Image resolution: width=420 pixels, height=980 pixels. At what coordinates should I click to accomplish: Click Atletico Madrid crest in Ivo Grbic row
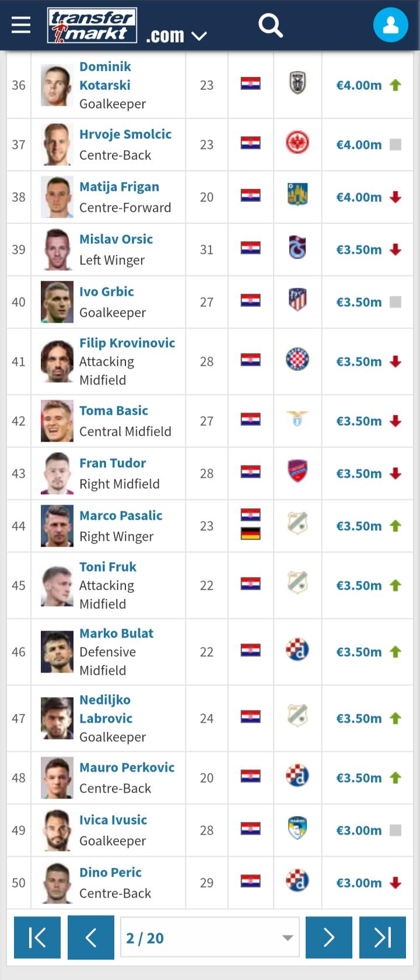point(297,301)
